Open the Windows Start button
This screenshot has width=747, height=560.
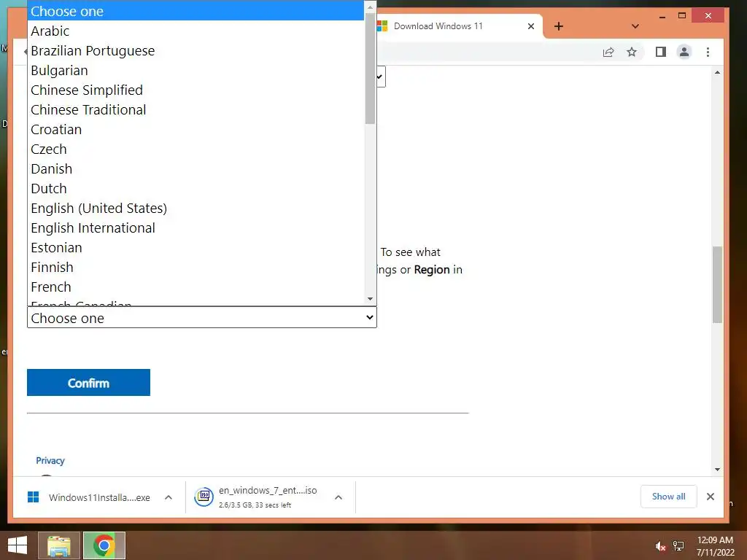(x=18, y=545)
